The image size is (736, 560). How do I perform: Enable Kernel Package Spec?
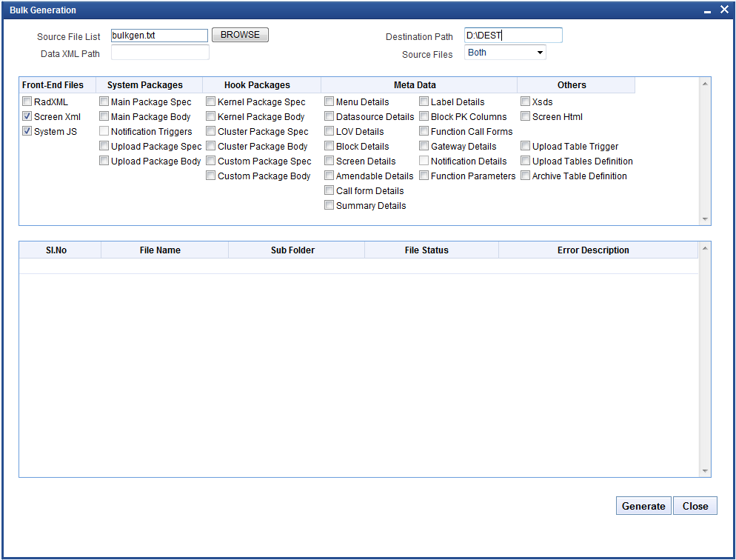pyautogui.click(x=211, y=101)
